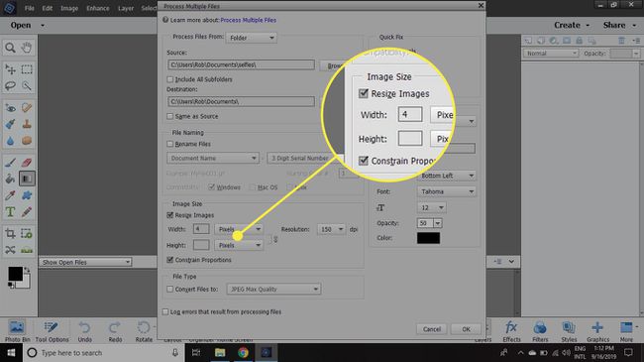The image size is (644, 362).
Task: Open the File menu
Action: click(29, 8)
